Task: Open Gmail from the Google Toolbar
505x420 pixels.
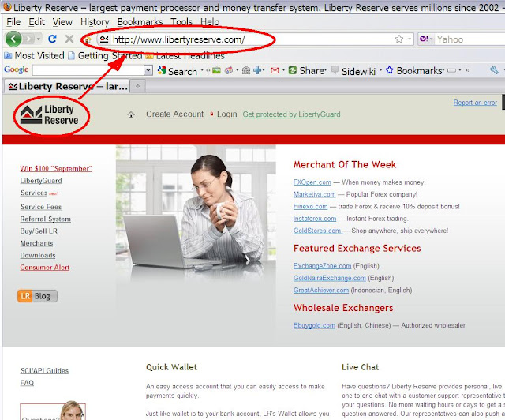Action: [x=275, y=70]
